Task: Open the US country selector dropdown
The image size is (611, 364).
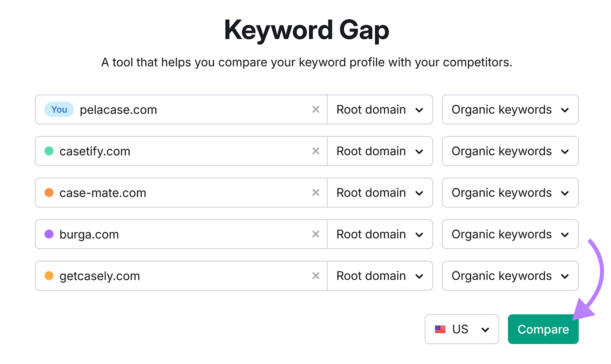Action: [x=462, y=329]
